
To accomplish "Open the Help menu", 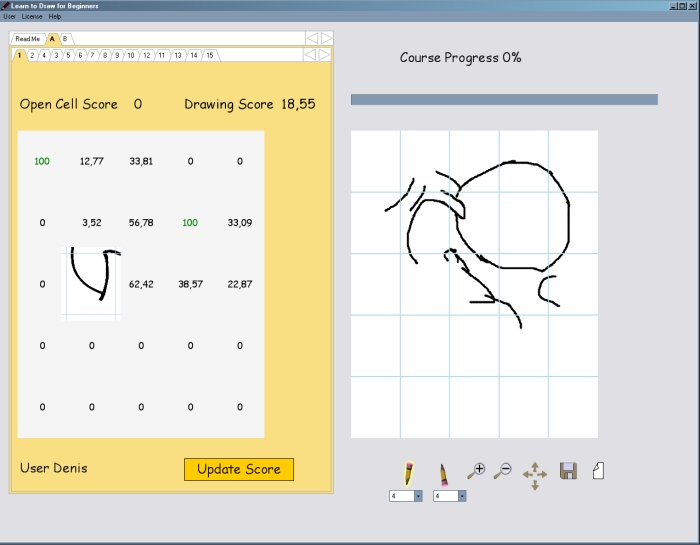I will (55, 17).
